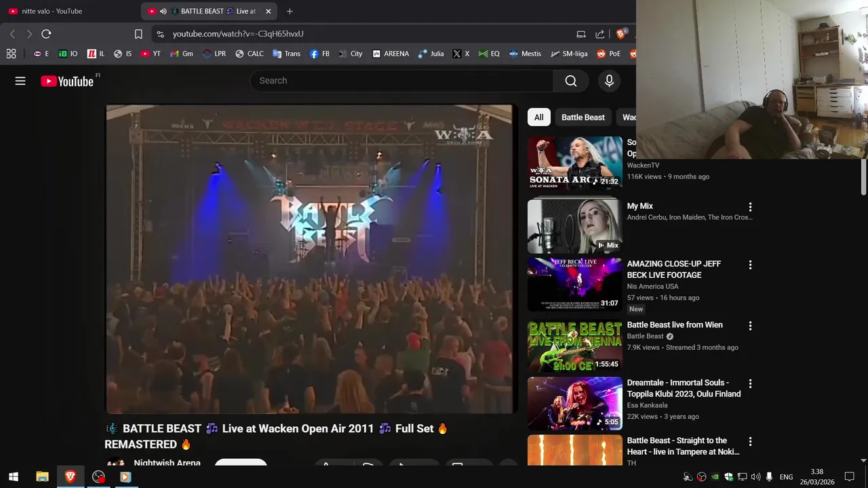Open the AREENA bookmark
This screenshot has height=488, width=868.
[x=391, y=54]
